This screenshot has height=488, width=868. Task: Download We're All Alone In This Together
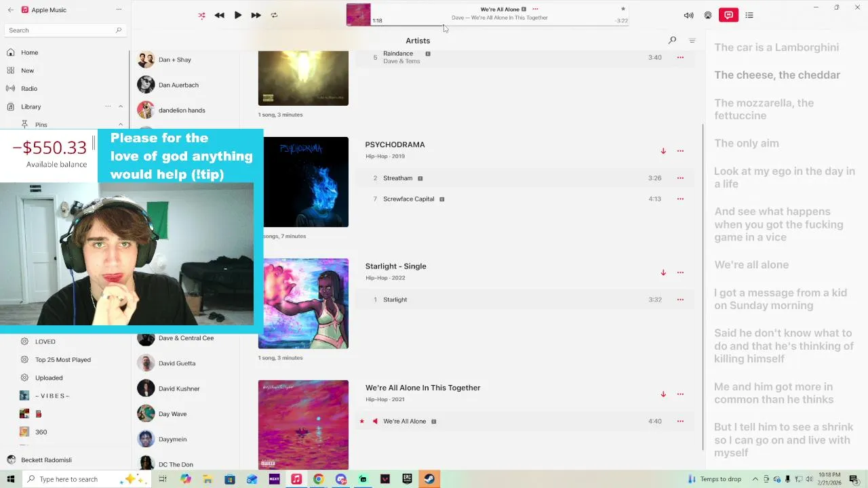click(663, 394)
